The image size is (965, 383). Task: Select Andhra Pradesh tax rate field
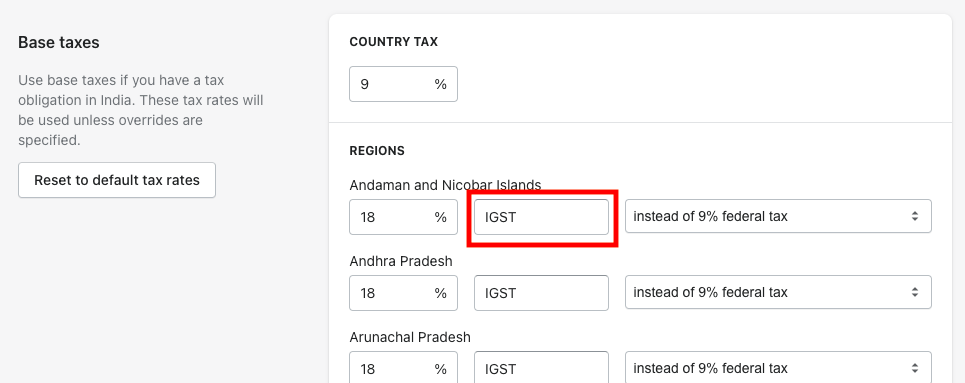click(x=403, y=293)
